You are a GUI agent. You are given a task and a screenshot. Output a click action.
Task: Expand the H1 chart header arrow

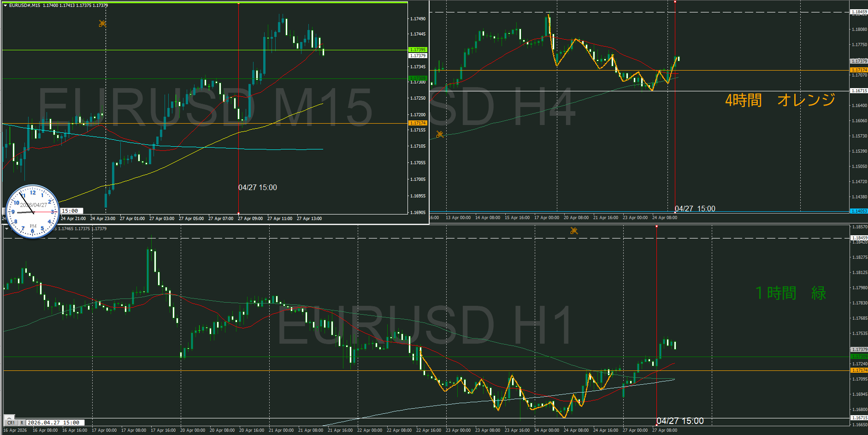tap(6, 228)
